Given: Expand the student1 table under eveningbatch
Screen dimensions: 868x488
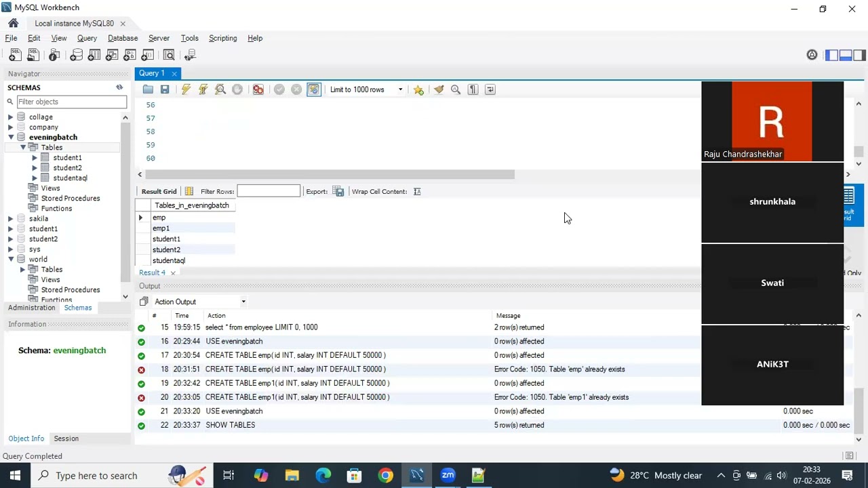Looking at the screenshot, I should pos(35,158).
